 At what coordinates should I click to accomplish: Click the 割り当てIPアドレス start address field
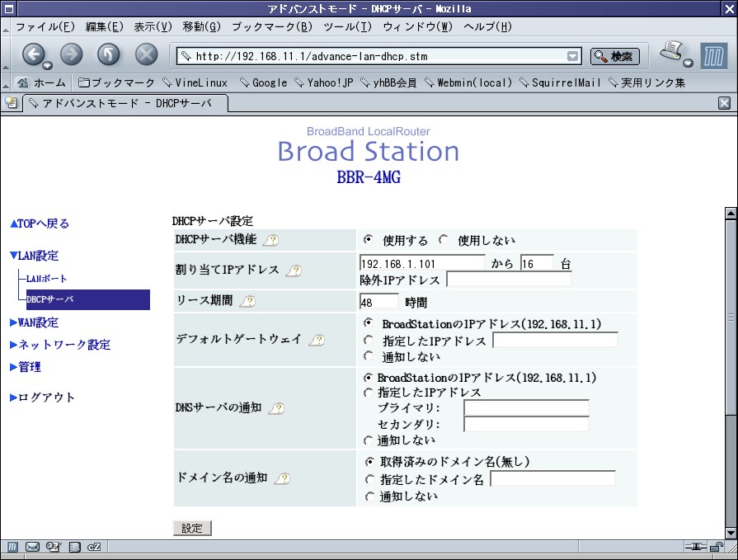click(422, 263)
